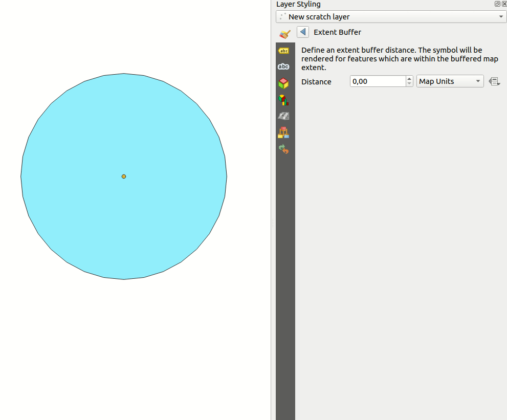Click the back arrow next to Extent Buffer

(x=303, y=32)
